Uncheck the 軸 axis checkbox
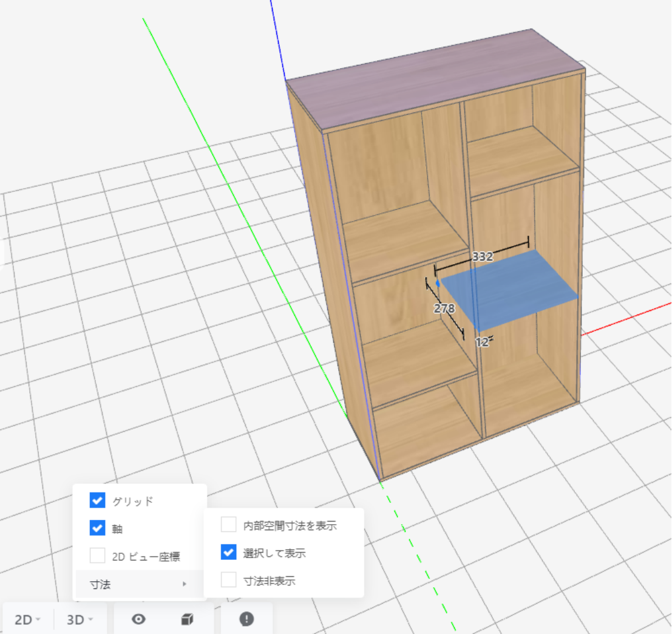 click(x=97, y=528)
